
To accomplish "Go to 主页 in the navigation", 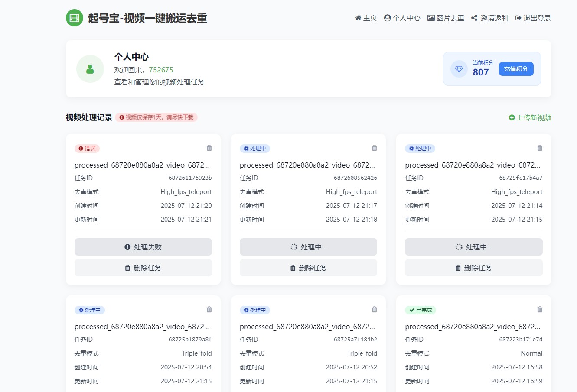I will [x=366, y=18].
